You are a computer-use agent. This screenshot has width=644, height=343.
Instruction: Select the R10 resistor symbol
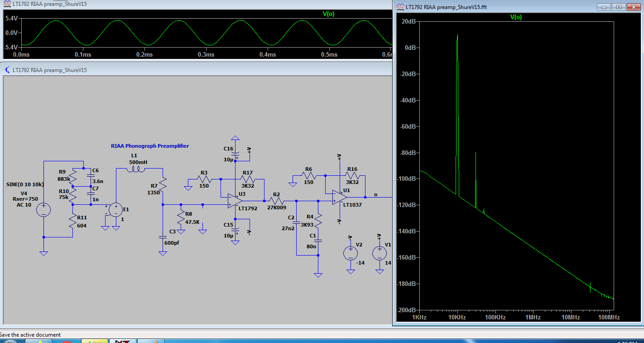(x=72, y=195)
